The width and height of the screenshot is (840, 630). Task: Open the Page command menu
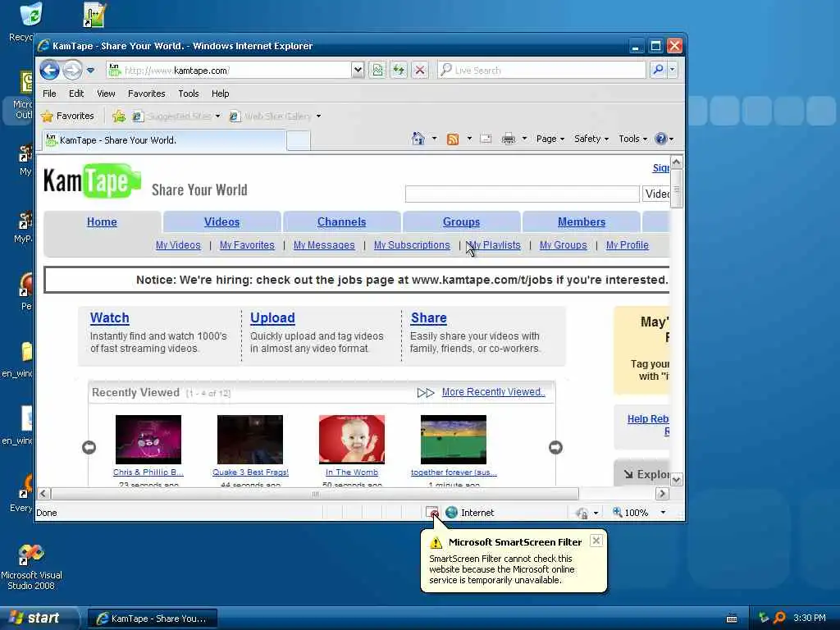[x=550, y=139]
